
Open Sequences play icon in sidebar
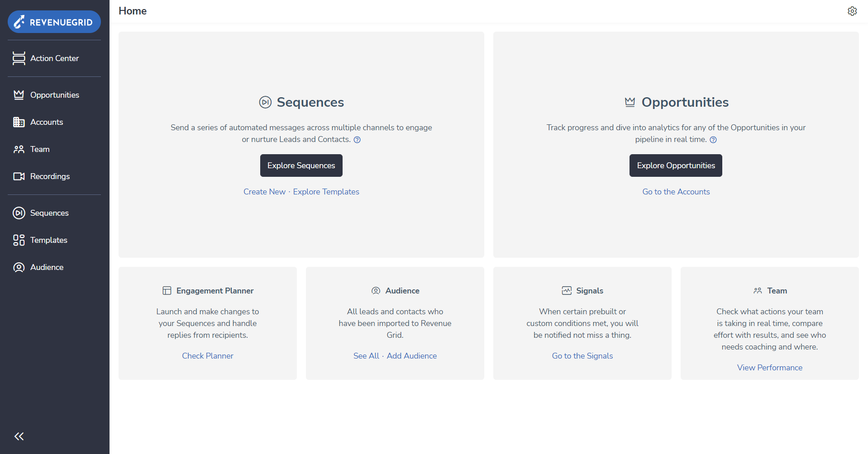pyautogui.click(x=19, y=213)
